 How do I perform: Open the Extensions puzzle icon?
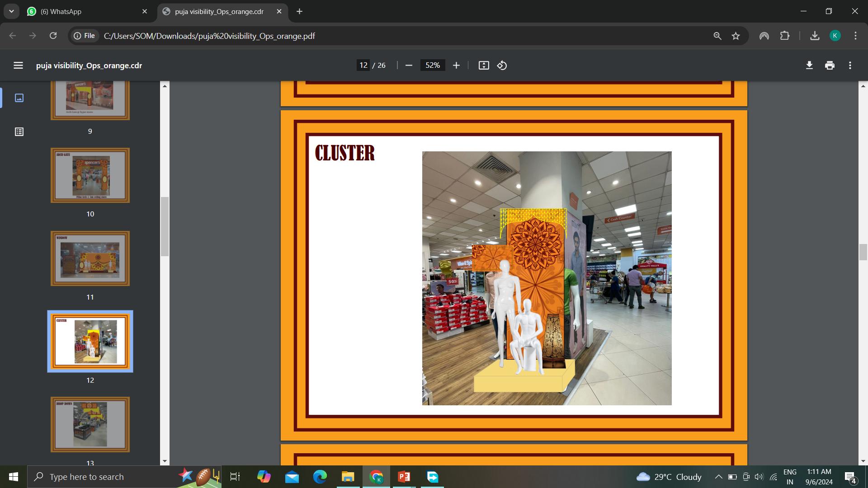coord(785,36)
